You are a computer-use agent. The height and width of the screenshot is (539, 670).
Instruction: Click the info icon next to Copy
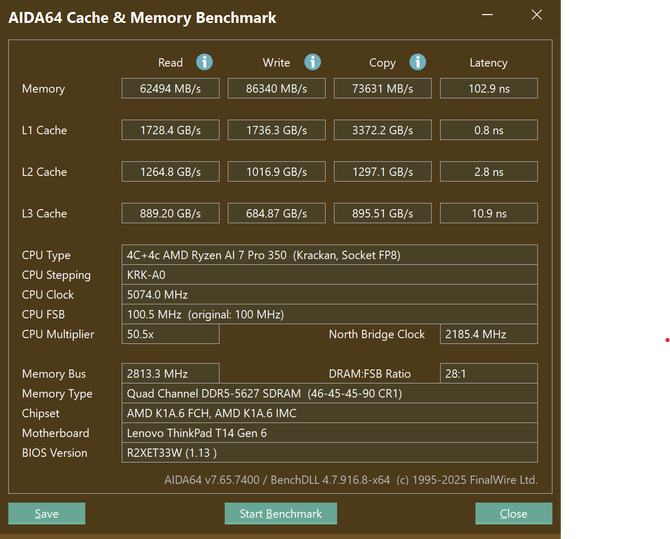[x=417, y=62]
